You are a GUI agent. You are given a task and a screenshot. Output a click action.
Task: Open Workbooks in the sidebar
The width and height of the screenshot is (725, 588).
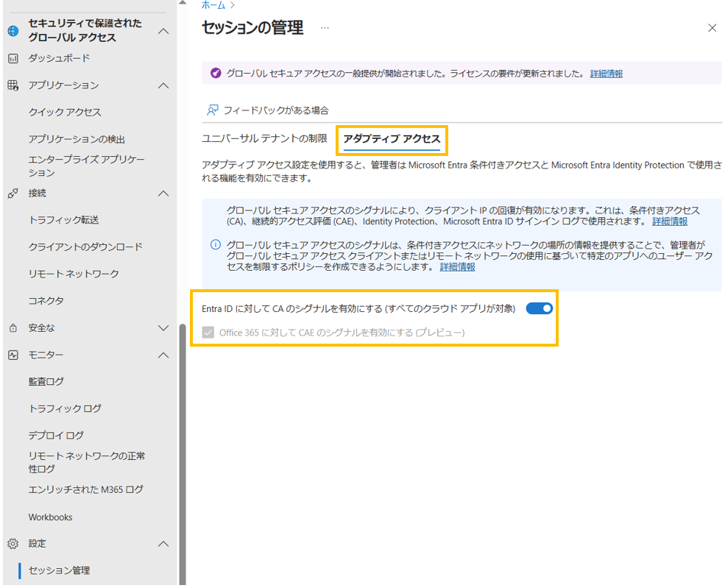point(50,517)
